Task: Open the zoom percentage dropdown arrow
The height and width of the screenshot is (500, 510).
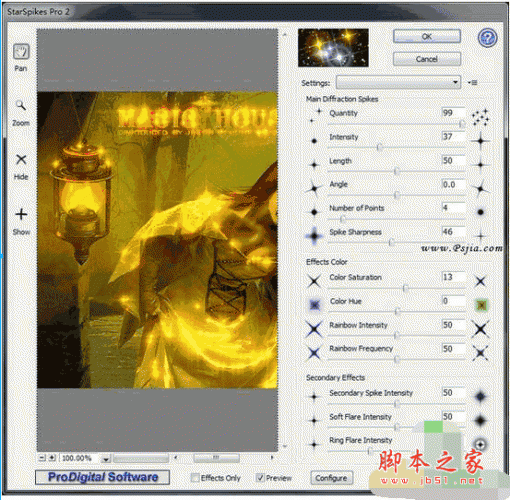Action: [106, 459]
